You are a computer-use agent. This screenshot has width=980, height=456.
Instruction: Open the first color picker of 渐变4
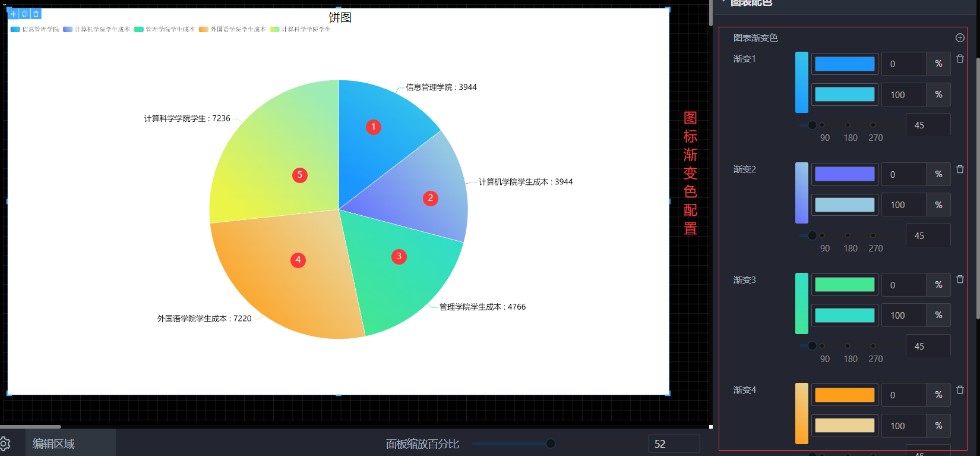pos(845,395)
